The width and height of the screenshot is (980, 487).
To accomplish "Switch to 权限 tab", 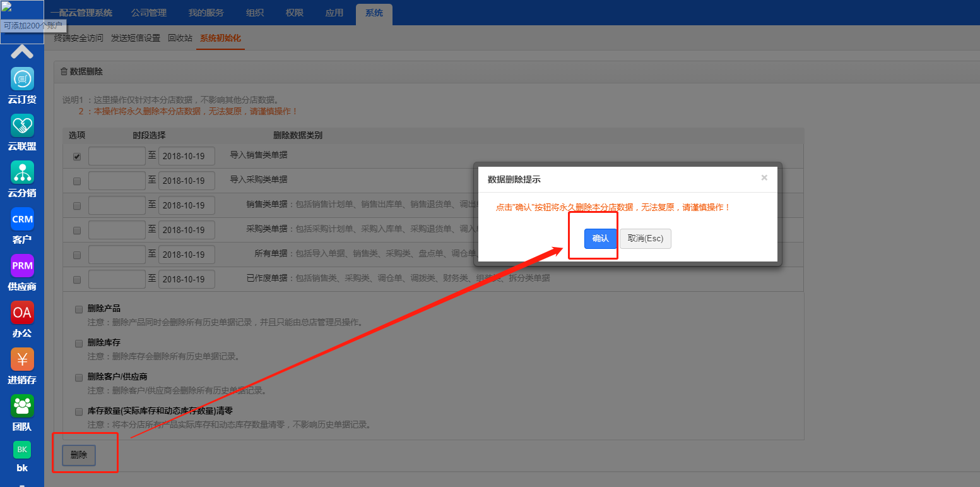I will (295, 13).
